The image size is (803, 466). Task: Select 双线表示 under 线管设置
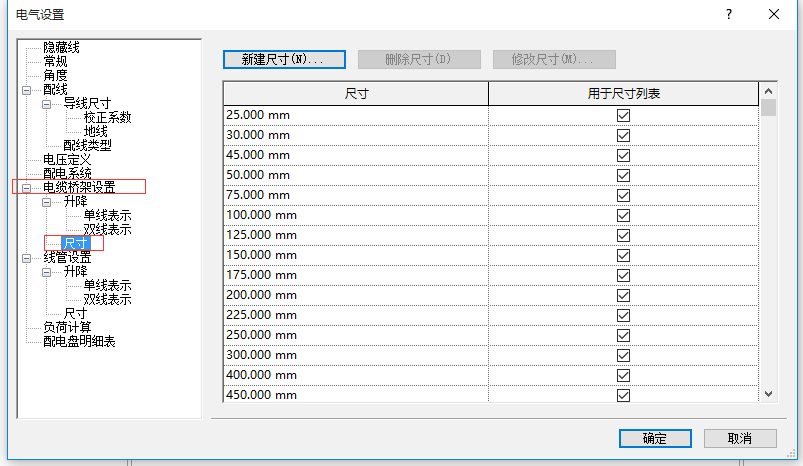108,300
